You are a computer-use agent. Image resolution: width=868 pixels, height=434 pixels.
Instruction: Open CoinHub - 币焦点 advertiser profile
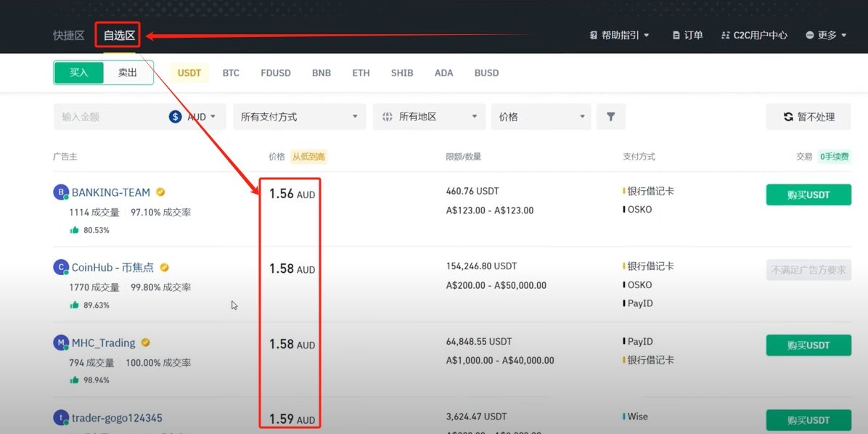[112, 268]
